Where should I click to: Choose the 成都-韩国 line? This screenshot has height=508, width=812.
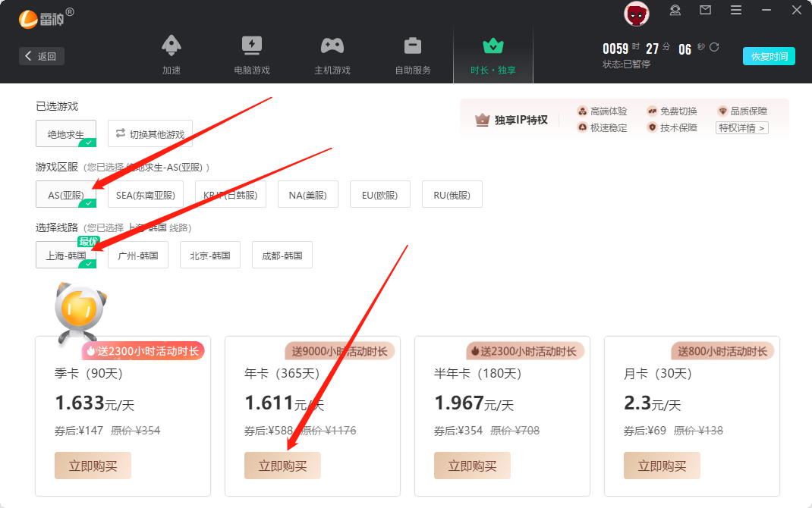pyautogui.click(x=282, y=256)
